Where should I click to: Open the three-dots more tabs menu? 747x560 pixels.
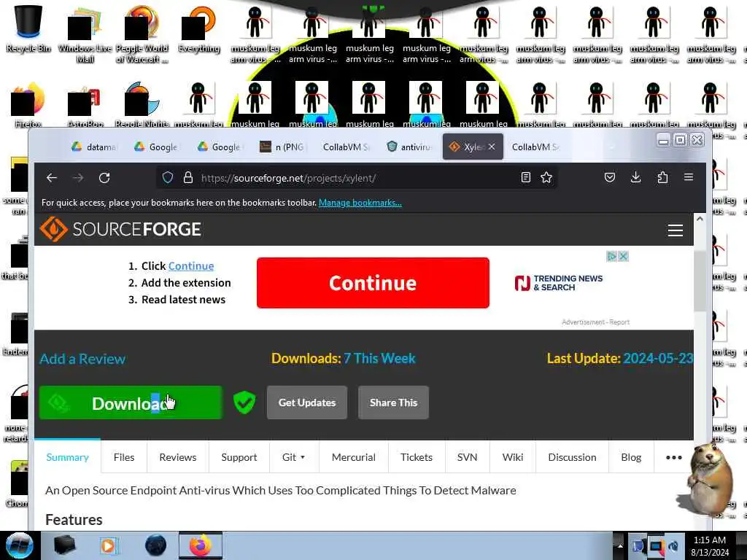(x=673, y=457)
